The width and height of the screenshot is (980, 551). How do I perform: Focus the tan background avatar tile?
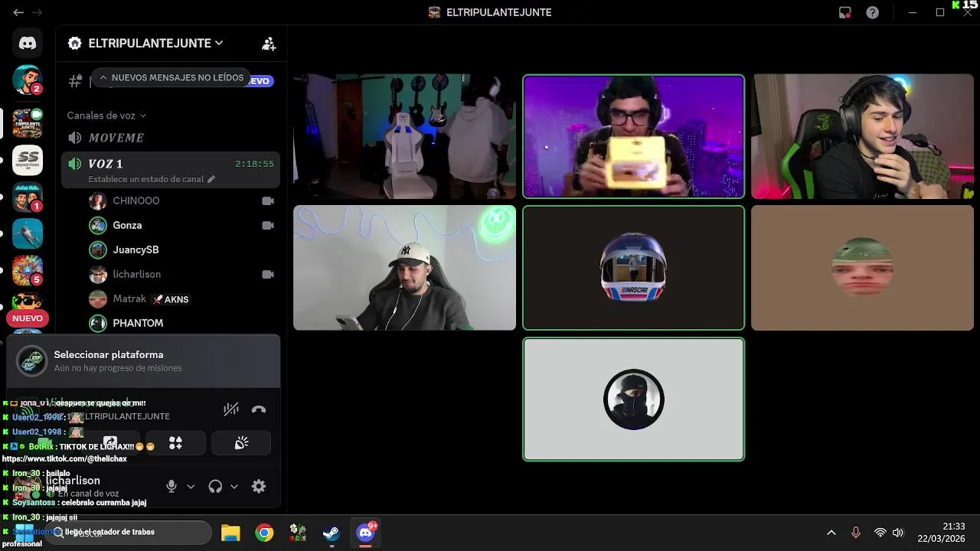click(x=862, y=268)
